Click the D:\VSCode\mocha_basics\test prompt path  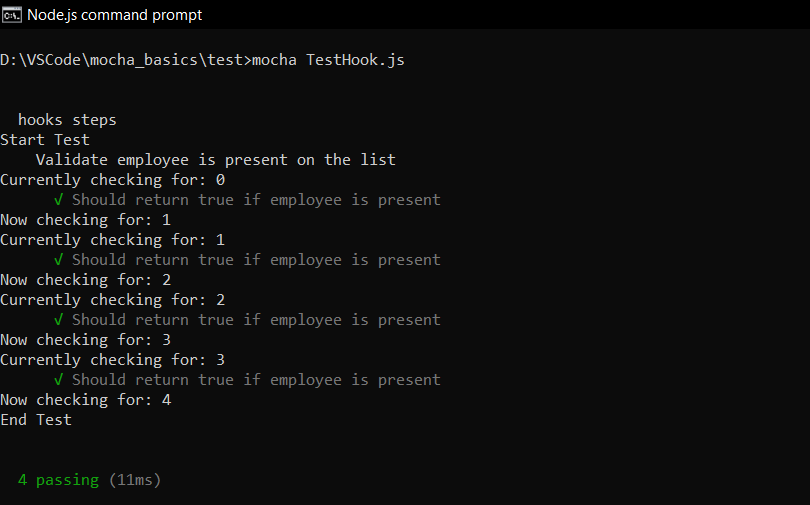[121, 60]
